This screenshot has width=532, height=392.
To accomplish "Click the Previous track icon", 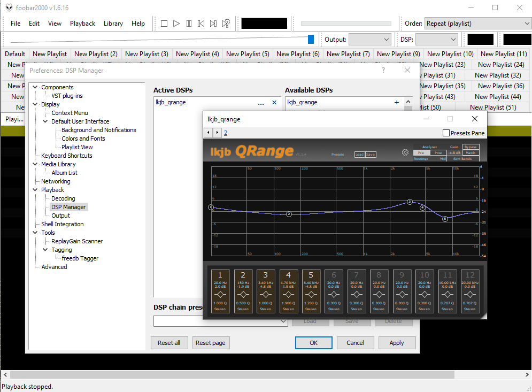I will (201, 24).
